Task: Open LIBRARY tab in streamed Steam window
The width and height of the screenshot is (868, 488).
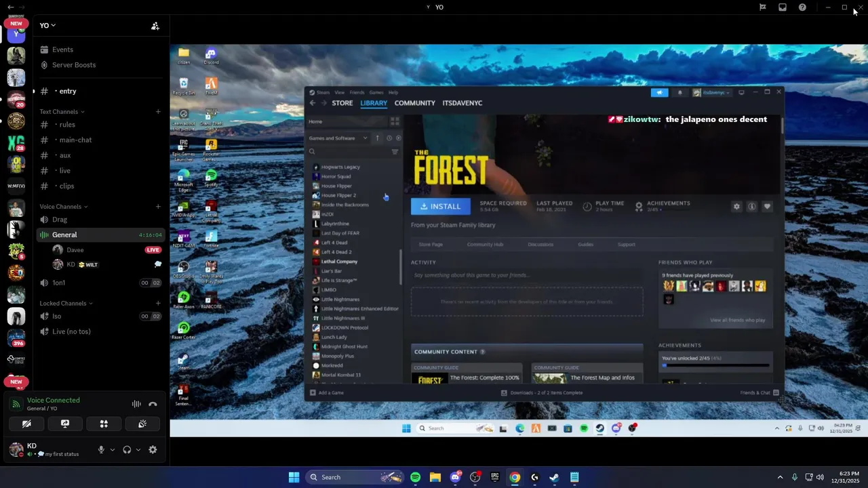Action: 374,103
